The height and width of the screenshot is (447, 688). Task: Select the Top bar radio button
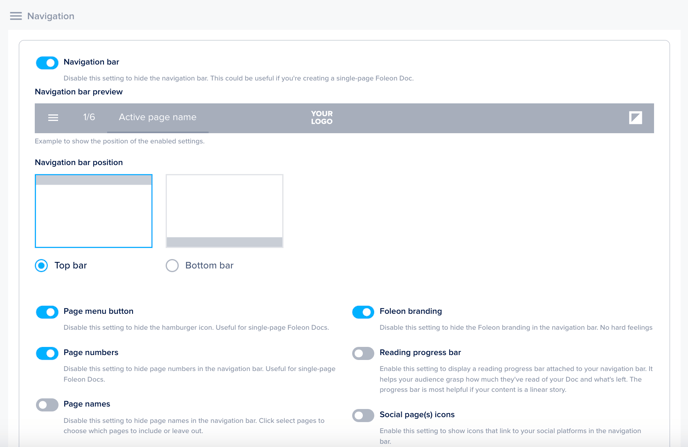(41, 266)
